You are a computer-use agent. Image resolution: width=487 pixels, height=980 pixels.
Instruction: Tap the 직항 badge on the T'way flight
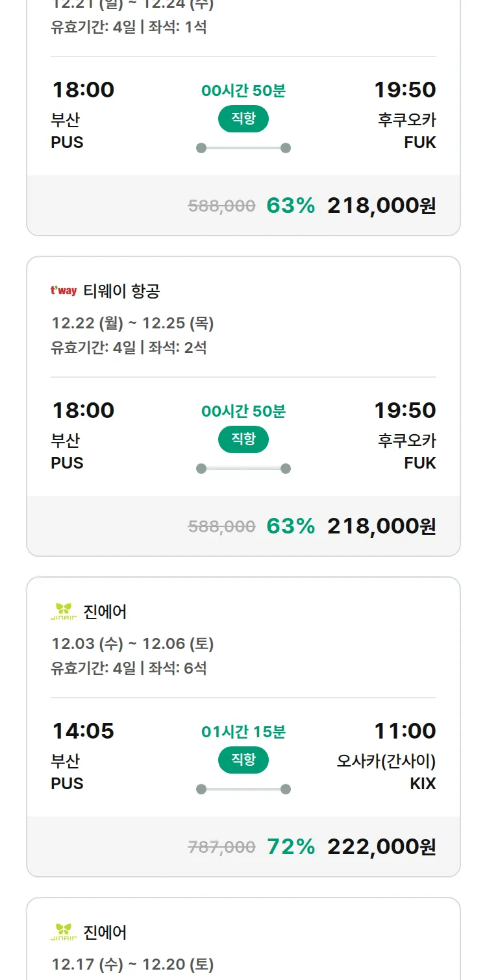tap(243, 439)
